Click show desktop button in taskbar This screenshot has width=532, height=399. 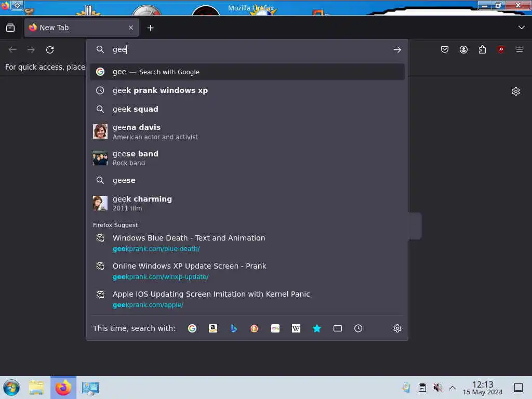tap(518, 388)
